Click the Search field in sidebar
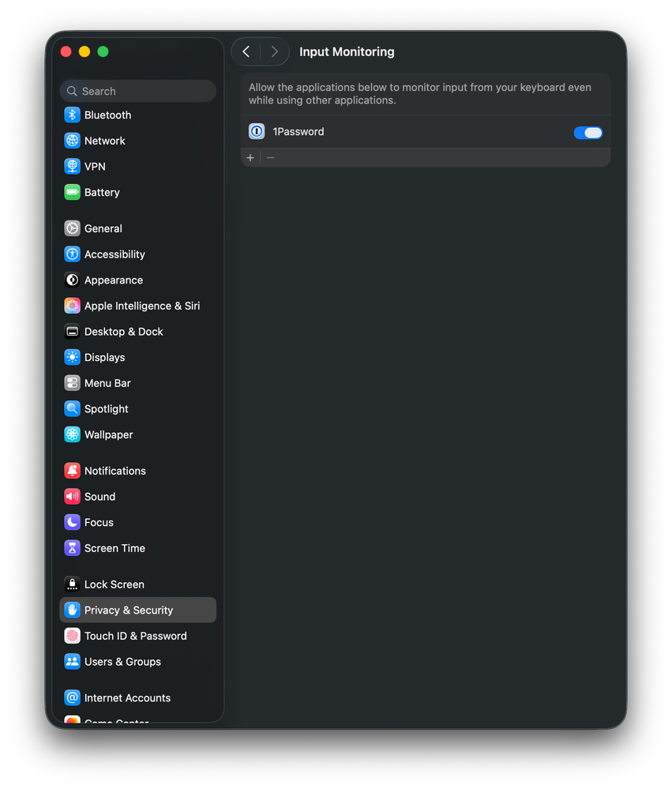Viewport: 672px width, 789px height. click(138, 91)
